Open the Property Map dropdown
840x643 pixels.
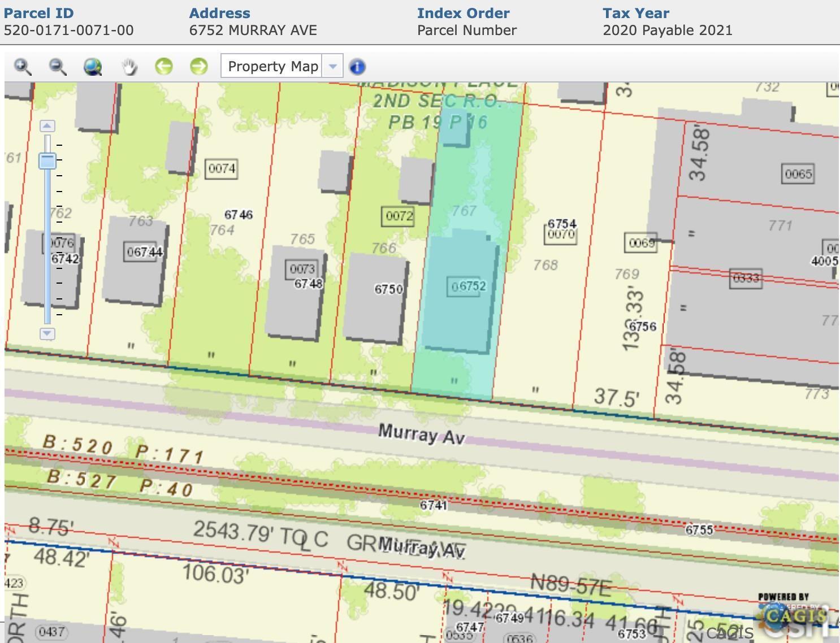pyautogui.click(x=333, y=67)
